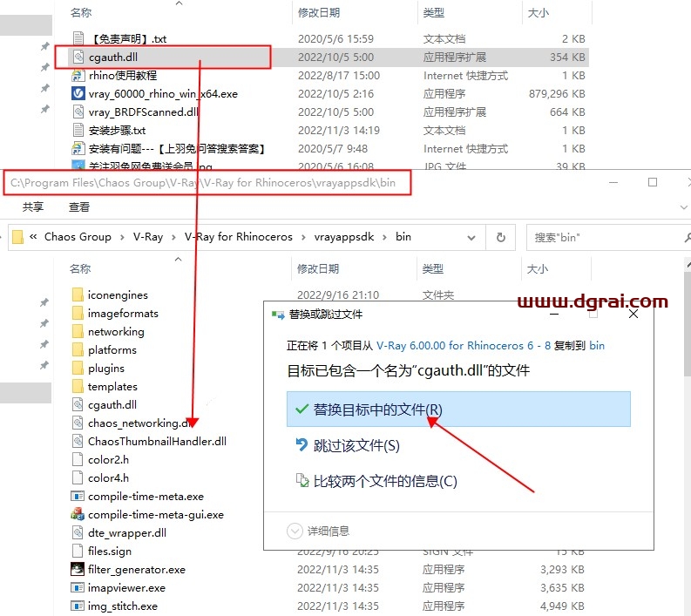The width and height of the screenshot is (691, 616).
Task: Select the filter_generator.exe icon
Action: click(78, 570)
